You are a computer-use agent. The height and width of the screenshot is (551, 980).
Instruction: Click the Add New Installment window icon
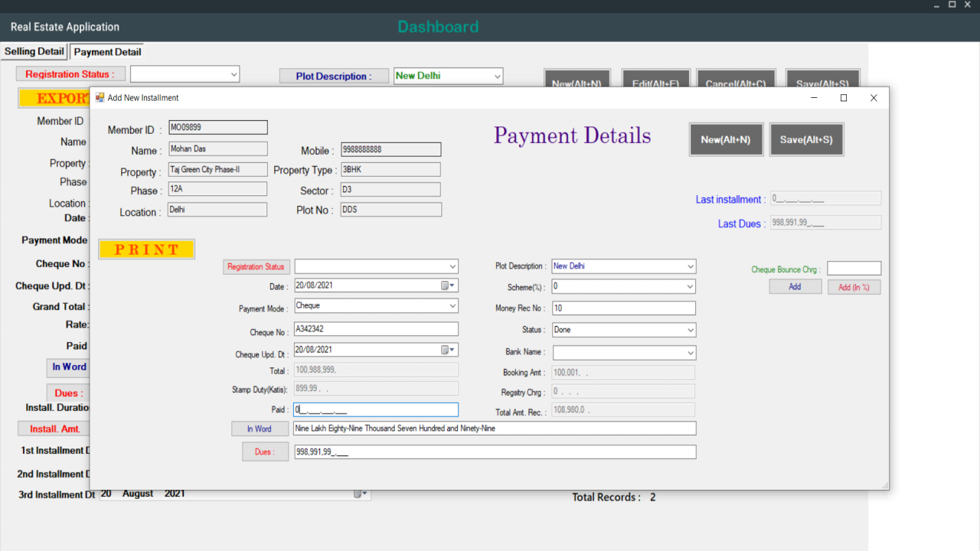[x=100, y=98]
